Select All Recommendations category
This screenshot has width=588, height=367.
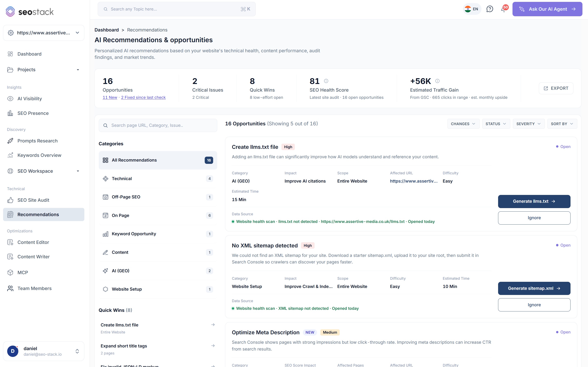tap(158, 160)
